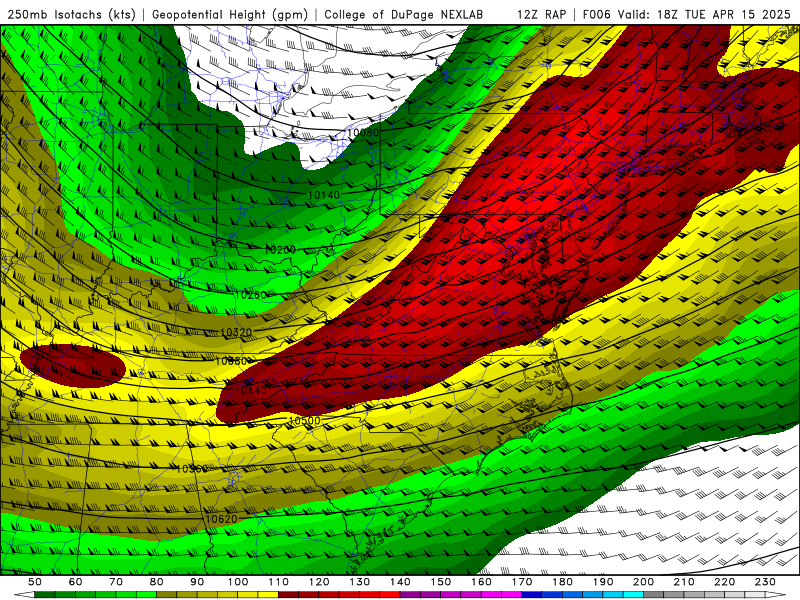Click the 10380 height contour label
The width and height of the screenshot is (800, 600).
231,361
